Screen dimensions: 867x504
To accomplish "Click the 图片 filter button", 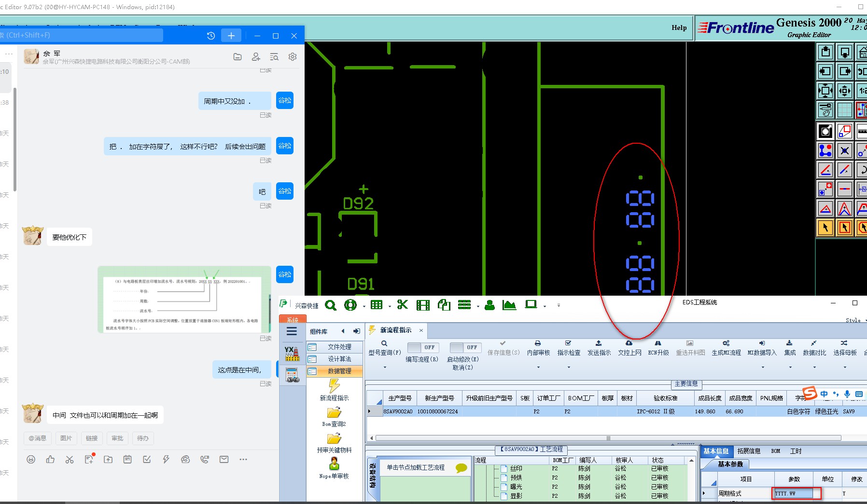I will pyautogui.click(x=66, y=438).
